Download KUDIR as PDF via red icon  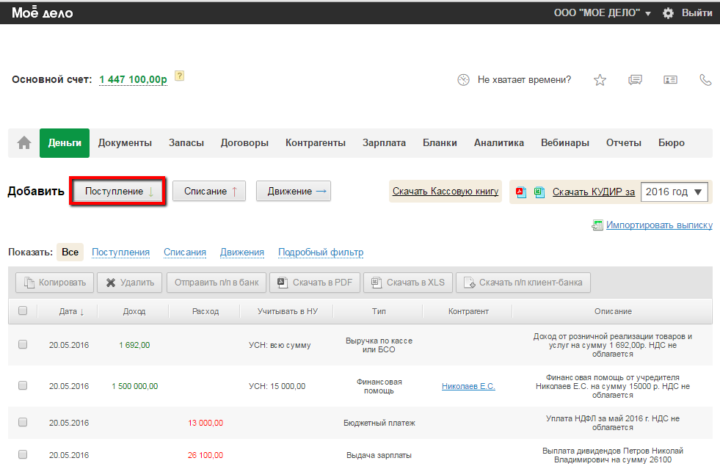[520, 191]
